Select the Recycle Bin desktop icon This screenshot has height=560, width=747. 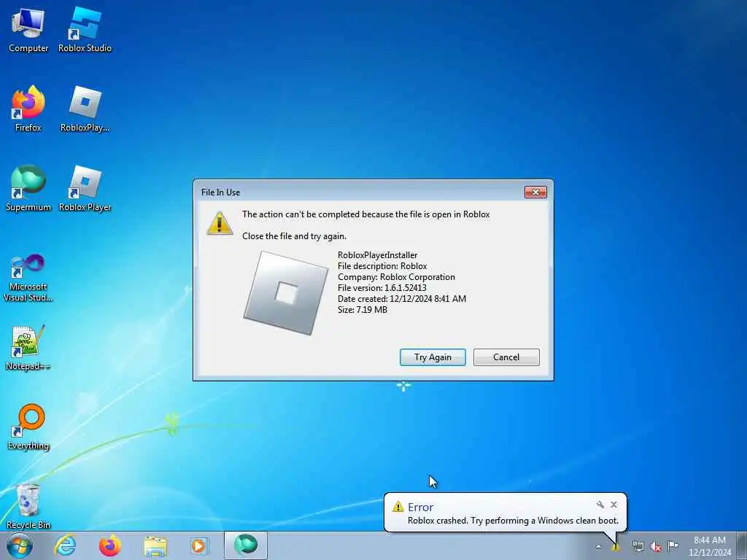pyautogui.click(x=28, y=507)
